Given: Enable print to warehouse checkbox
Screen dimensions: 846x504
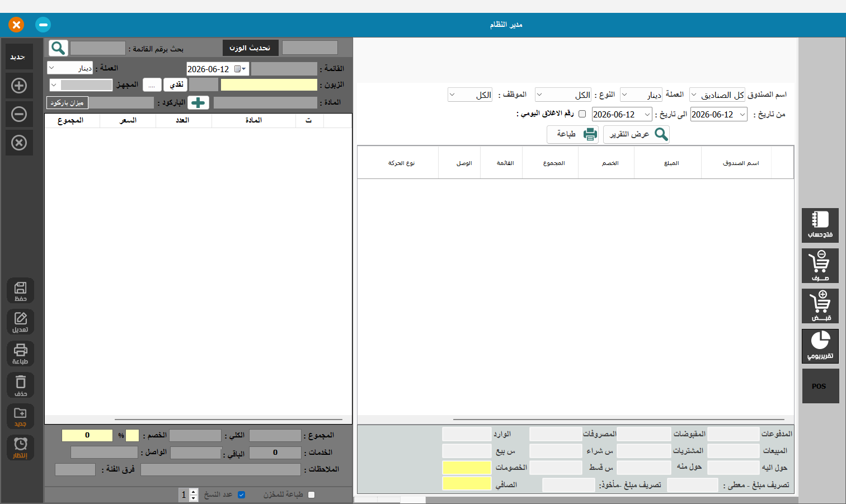Looking at the screenshot, I should pyautogui.click(x=312, y=494).
